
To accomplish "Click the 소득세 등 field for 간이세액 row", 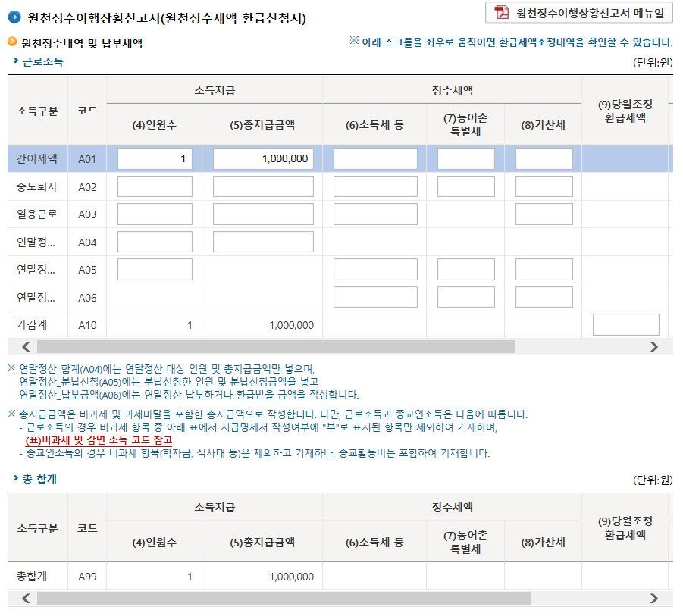I will click(375, 158).
